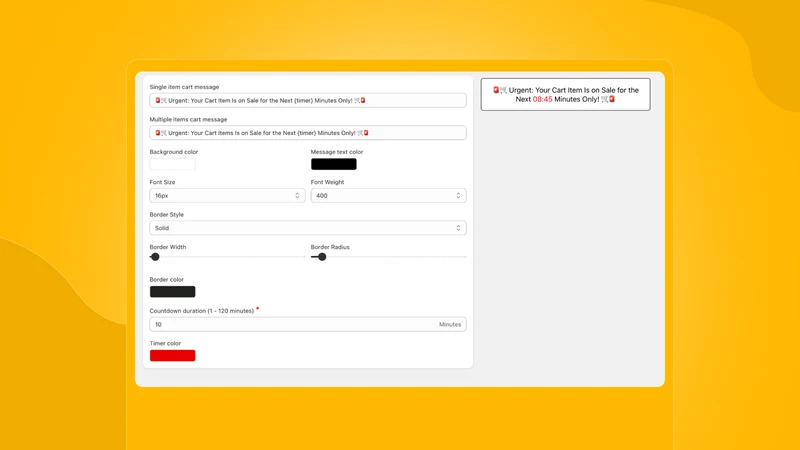Image resolution: width=800 pixels, height=450 pixels.
Task: Click the Border Style label
Action: (166, 215)
